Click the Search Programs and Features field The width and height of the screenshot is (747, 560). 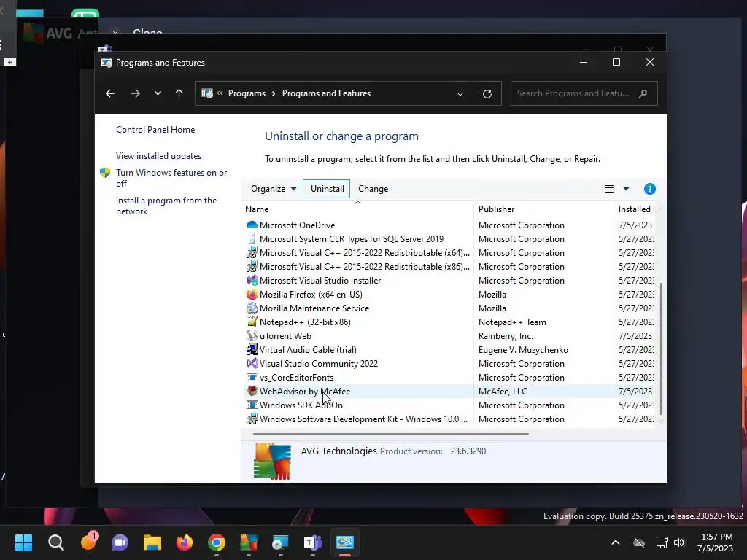click(584, 93)
